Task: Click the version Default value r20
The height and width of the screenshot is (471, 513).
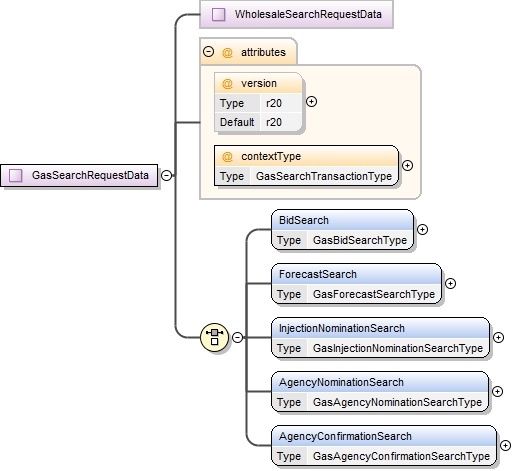Action: [274, 122]
